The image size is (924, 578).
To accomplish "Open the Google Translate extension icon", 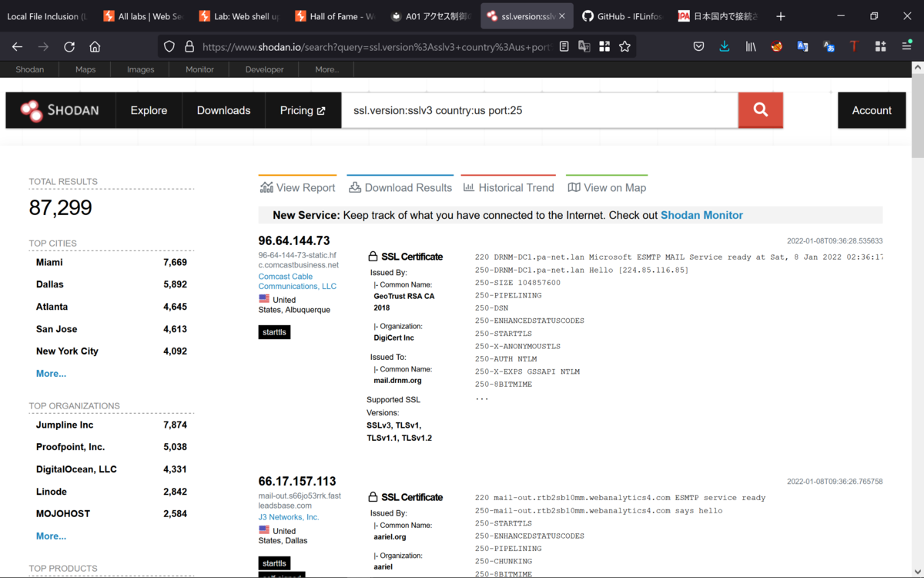I will (x=802, y=46).
